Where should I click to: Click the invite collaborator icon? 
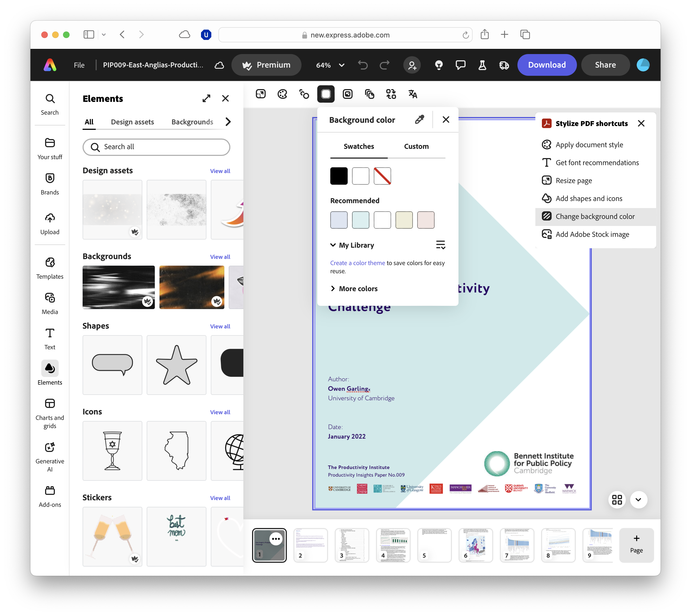[412, 65]
